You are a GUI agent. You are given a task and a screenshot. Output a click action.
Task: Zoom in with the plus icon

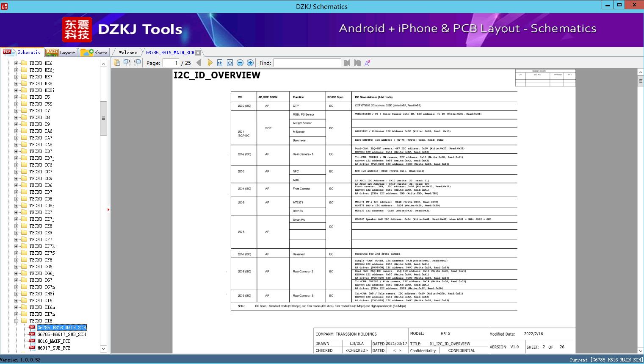point(250,63)
